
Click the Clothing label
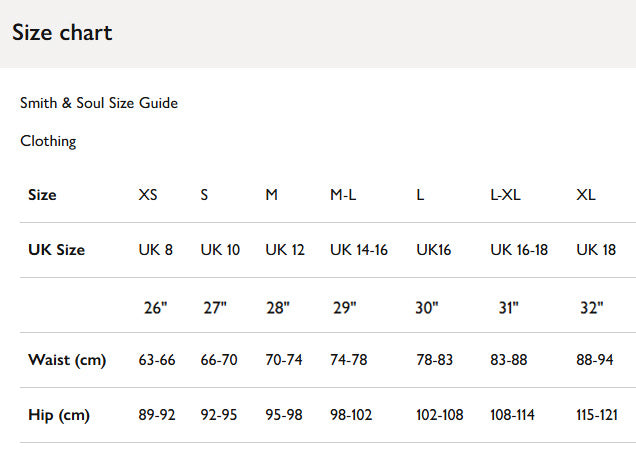[48, 141]
